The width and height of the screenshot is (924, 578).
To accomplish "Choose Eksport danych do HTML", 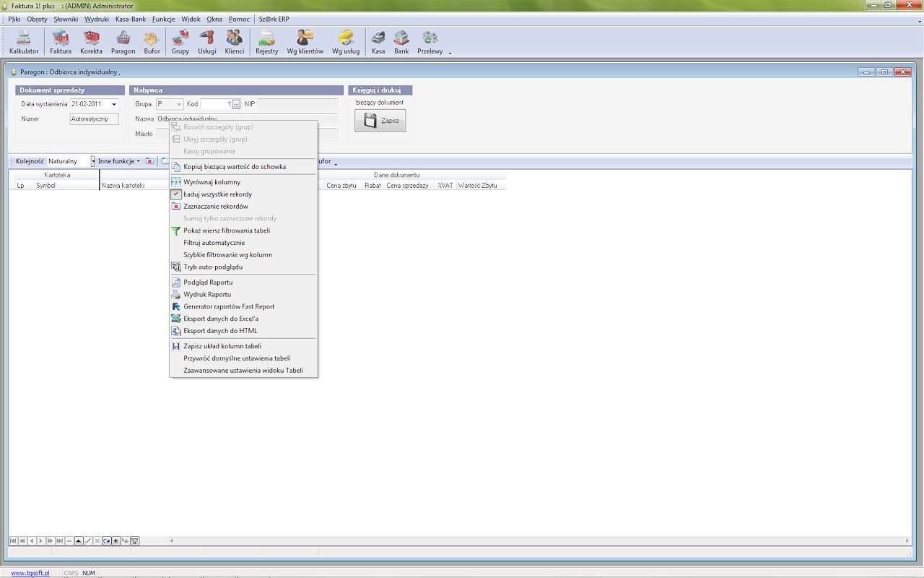I will 243,331.
